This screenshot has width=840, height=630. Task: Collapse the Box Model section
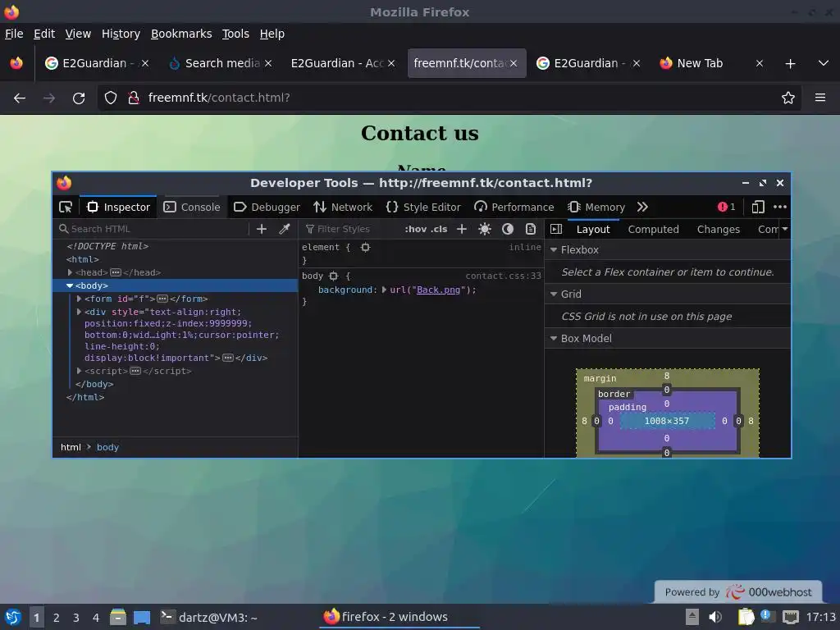[x=554, y=339]
